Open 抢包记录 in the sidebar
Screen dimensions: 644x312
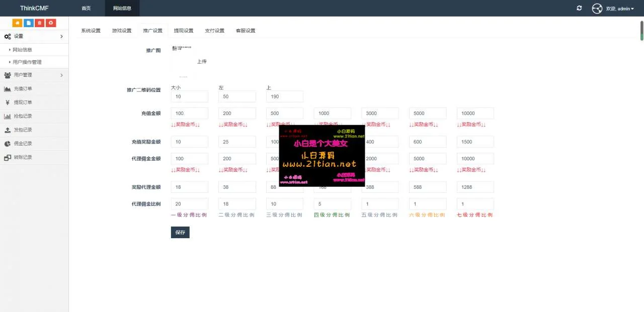[x=23, y=116]
